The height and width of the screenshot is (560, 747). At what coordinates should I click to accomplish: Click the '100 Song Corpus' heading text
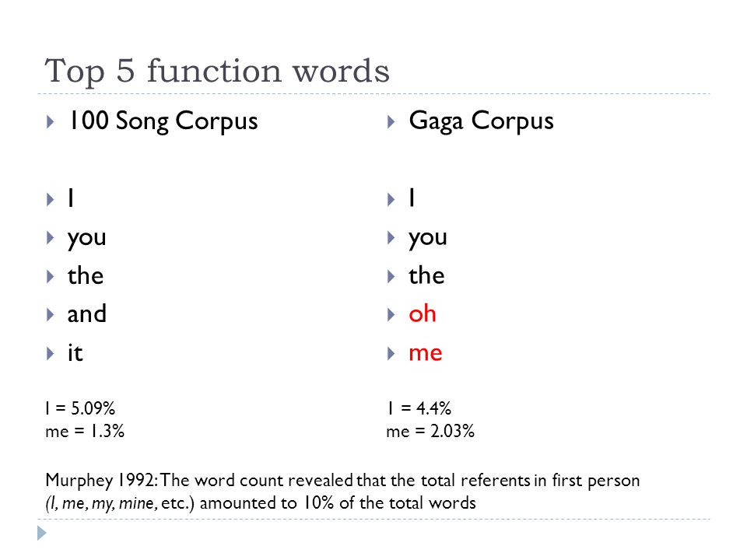click(163, 121)
